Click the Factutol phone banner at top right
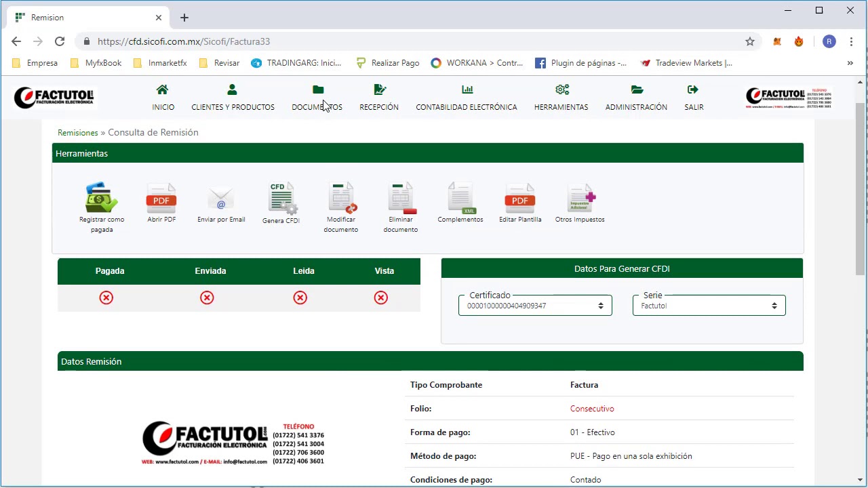Viewport: 868px width, 488px height. (x=789, y=98)
